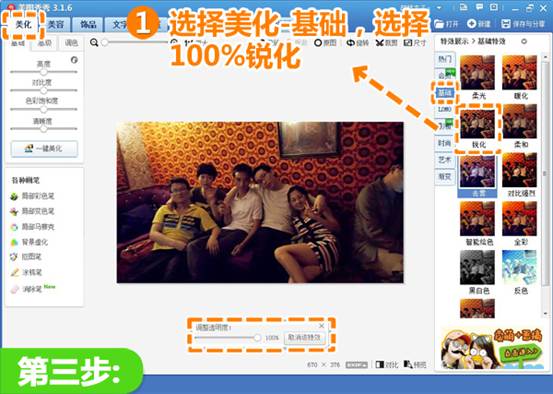Screen dimensions: 553x394
Task: Click the effects list scroll-down arrow
Action: 545,313
